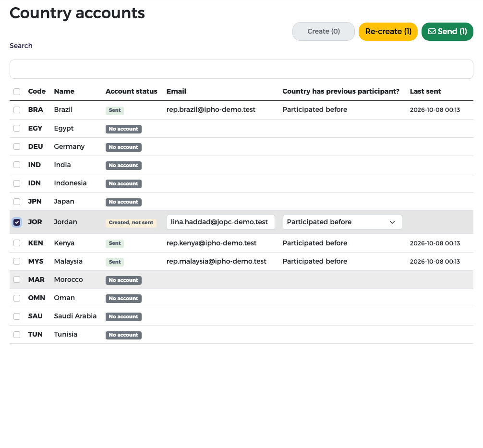Open Jordan's previous participant dropdown

click(x=342, y=222)
